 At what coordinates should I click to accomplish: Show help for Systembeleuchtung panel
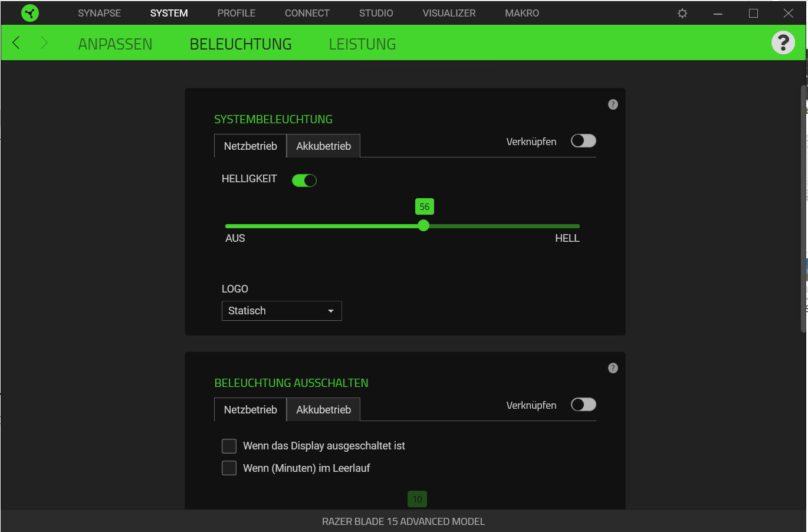(613, 104)
